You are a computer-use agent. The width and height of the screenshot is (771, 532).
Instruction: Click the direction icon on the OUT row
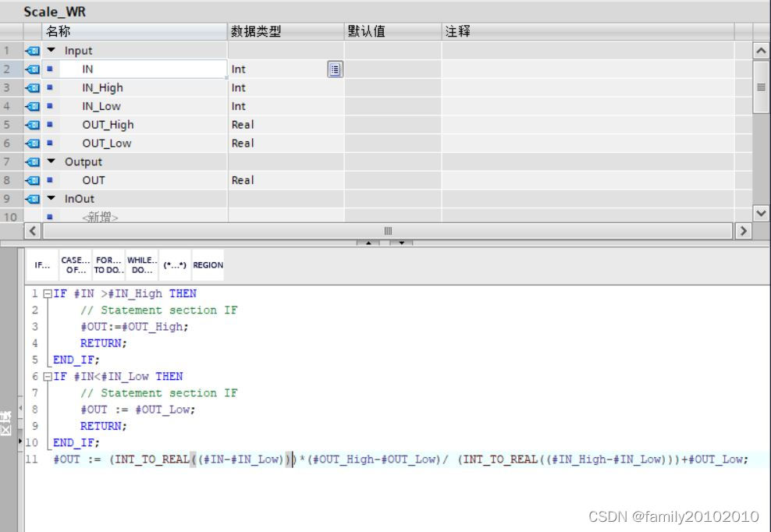click(x=33, y=180)
